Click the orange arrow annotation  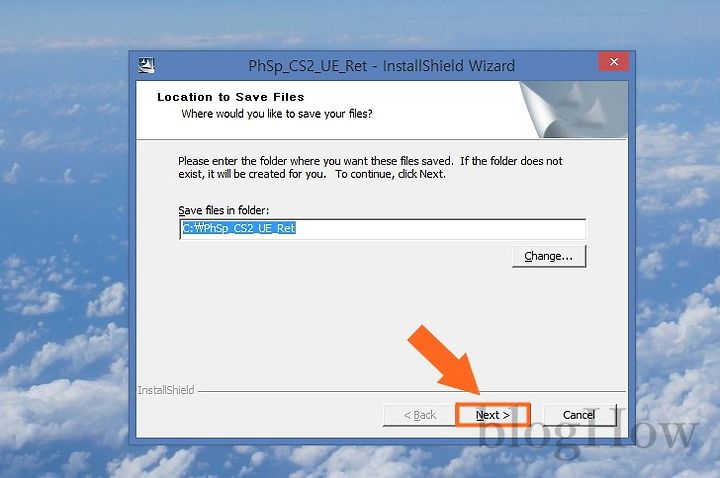click(445, 360)
